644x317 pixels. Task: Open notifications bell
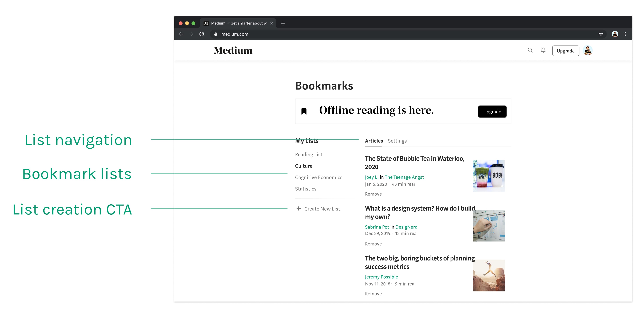point(543,50)
